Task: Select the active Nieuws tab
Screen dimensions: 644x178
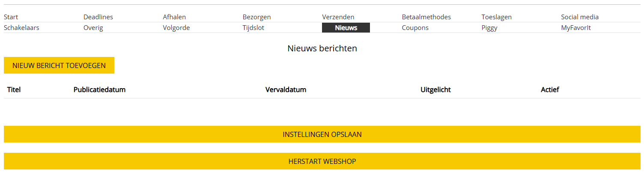Action: [346, 28]
